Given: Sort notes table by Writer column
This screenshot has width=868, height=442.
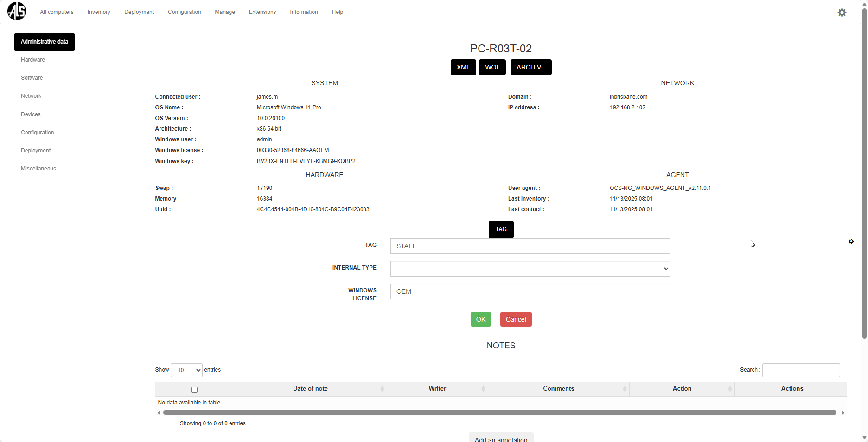Looking at the screenshot, I should click(x=437, y=389).
